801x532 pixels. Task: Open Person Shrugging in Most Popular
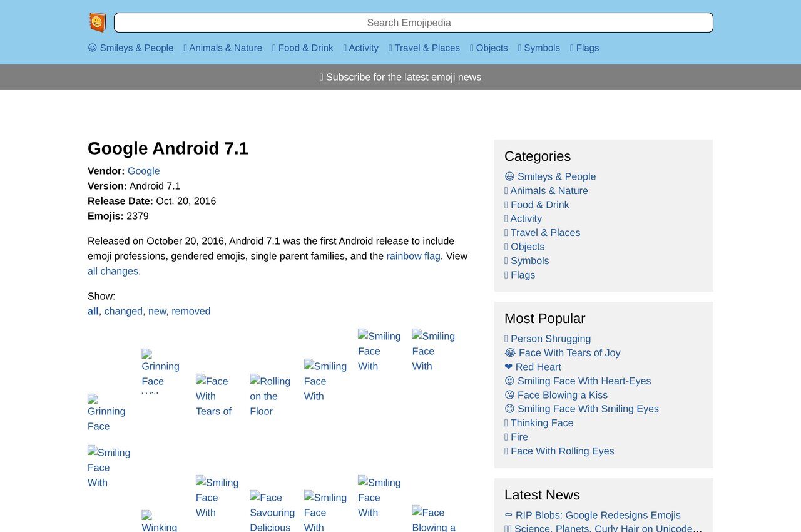click(x=548, y=339)
